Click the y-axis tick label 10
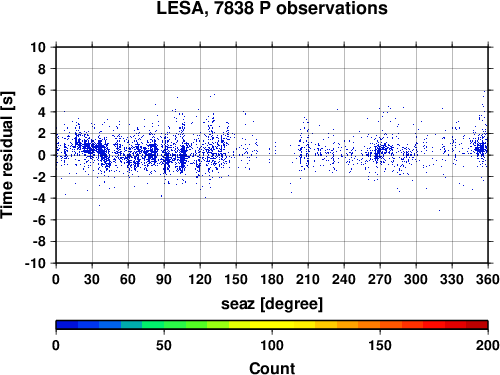This screenshot has width=500, height=375. click(x=38, y=47)
